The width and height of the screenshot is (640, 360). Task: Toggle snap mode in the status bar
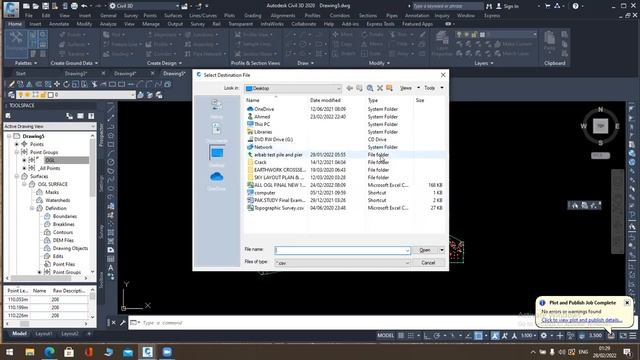pos(411,336)
